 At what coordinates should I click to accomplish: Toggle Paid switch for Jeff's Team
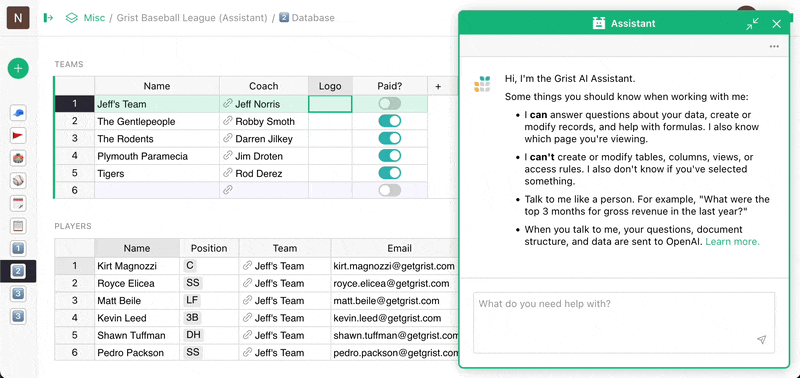tap(390, 104)
